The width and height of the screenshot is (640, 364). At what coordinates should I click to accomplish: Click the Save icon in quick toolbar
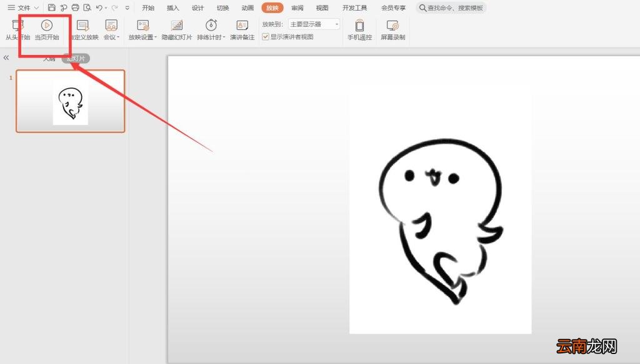(x=51, y=7)
